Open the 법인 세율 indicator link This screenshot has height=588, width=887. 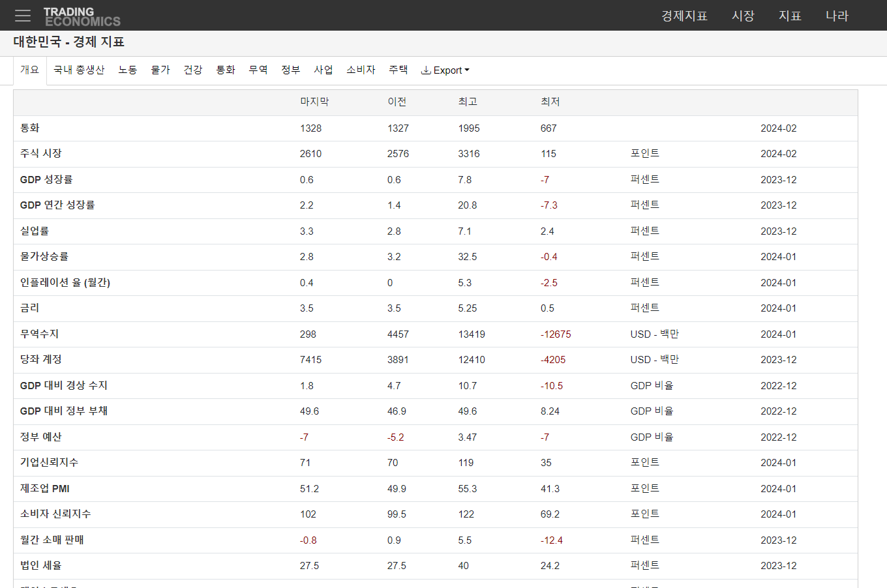[41, 566]
